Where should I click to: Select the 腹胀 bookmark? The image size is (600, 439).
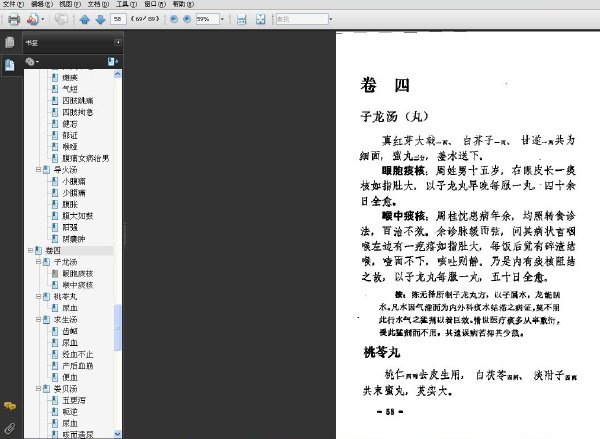(70, 204)
